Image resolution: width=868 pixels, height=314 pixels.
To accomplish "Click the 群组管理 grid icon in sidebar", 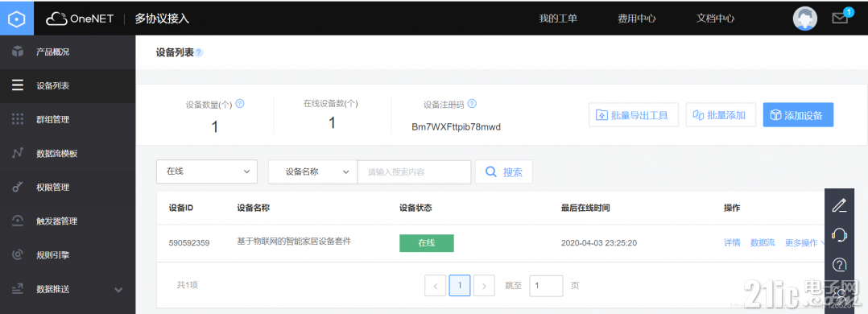I will coord(18,120).
